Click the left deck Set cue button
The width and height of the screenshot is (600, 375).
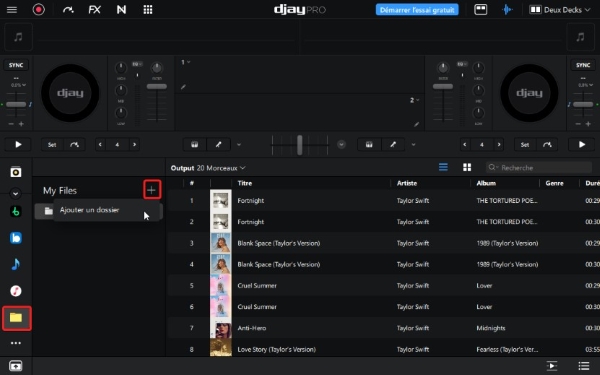click(52, 145)
